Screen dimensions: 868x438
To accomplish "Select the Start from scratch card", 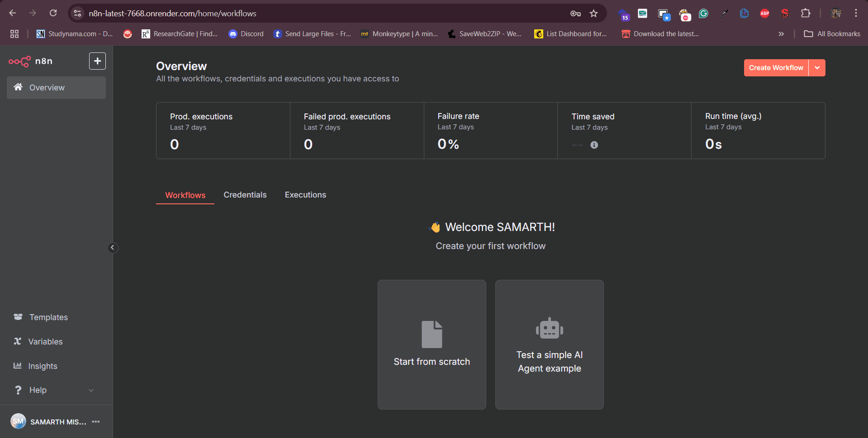I will click(x=432, y=344).
